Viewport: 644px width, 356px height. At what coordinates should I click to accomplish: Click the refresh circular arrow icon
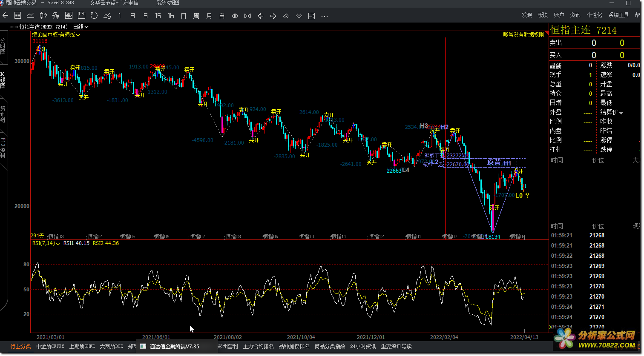coord(94,16)
